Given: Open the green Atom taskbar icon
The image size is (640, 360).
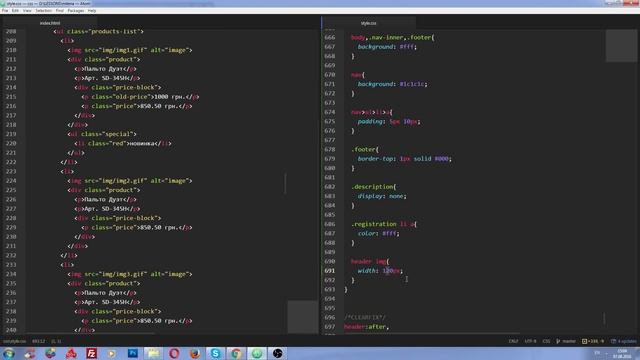Looking at the screenshot, I should pyautogui.click(x=257, y=353).
